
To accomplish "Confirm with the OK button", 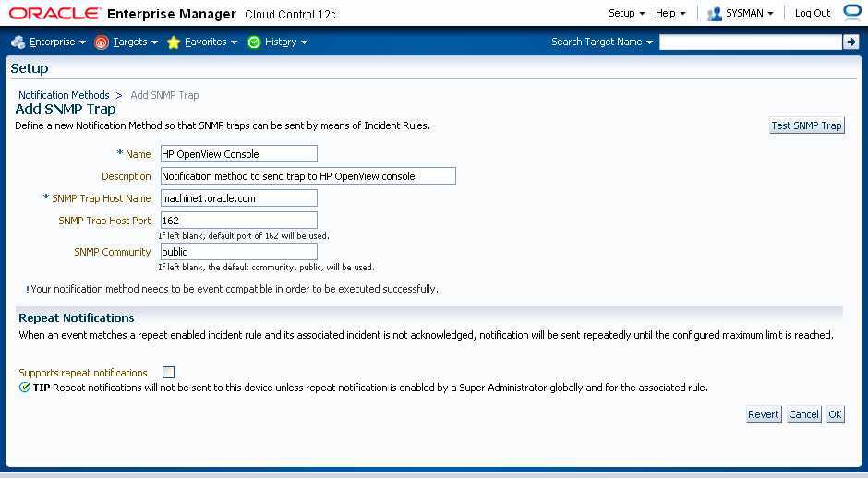I will (835, 414).
